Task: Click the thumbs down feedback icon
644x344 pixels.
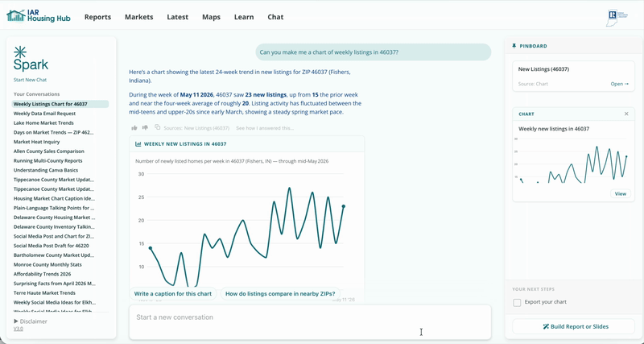Action: pyautogui.click(x=145, y=128)
